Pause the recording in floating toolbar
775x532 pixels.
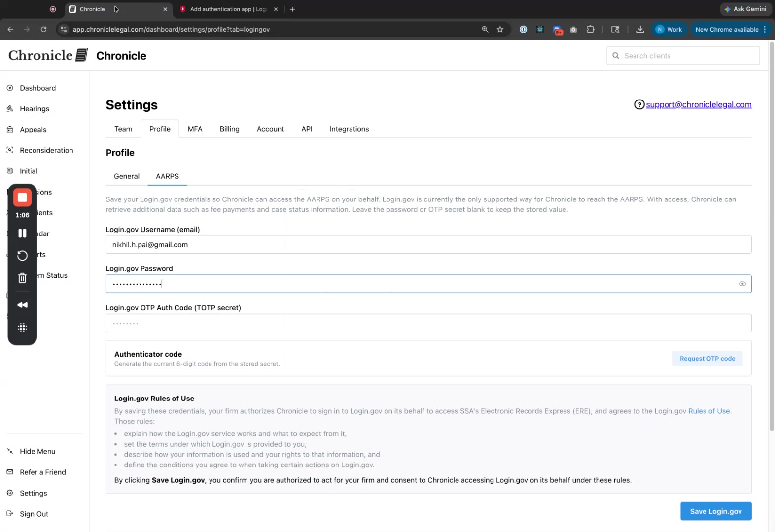(22, 233)
